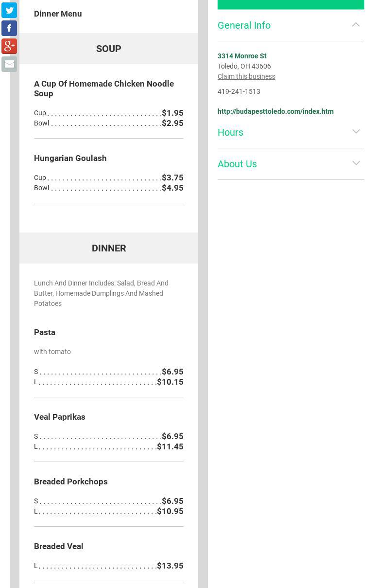Click the DINNER section header
The width and height of the screenshot is (374, 588).
click(109, 248)
